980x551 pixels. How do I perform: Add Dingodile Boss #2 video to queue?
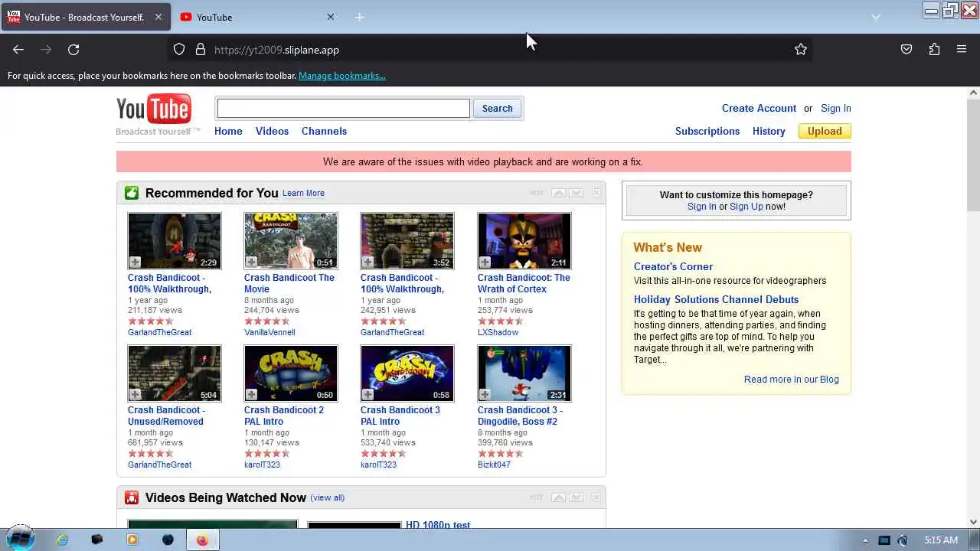pos(485,395)
